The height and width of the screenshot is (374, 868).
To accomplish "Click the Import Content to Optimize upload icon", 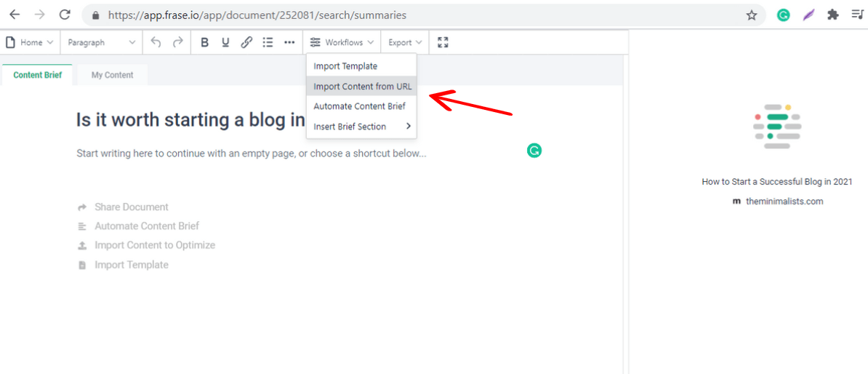I will pos(82,245).
